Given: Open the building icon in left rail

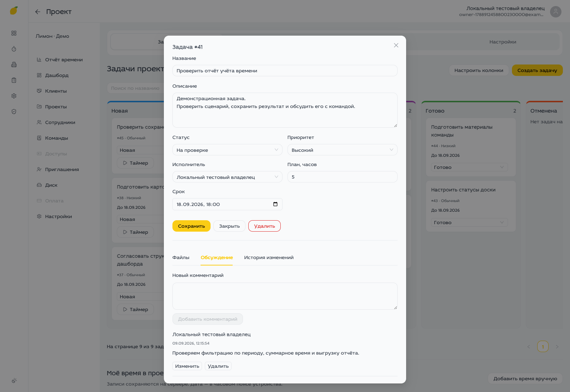Looking at the screenshot, I should click(14, 65).
